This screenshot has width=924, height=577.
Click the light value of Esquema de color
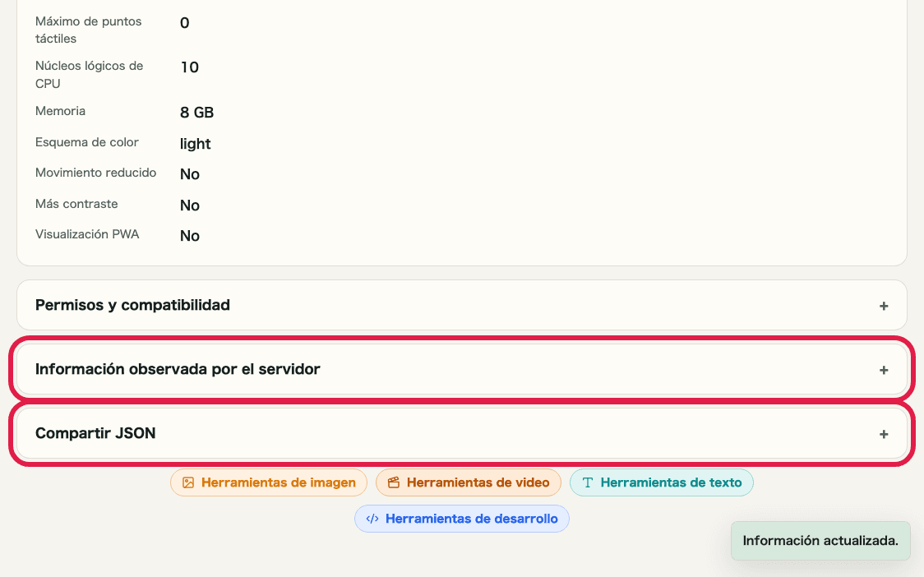(x=195, y=144)
